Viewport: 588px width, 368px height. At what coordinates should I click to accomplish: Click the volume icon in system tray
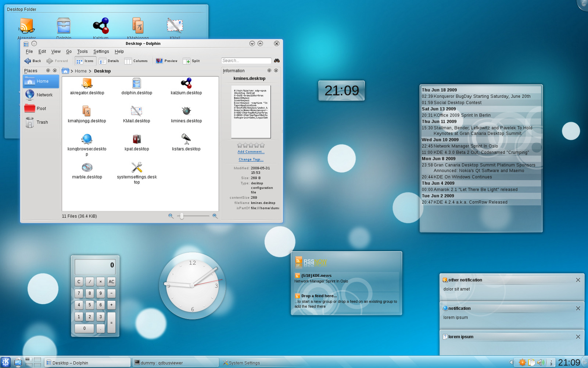coord(541,362)
